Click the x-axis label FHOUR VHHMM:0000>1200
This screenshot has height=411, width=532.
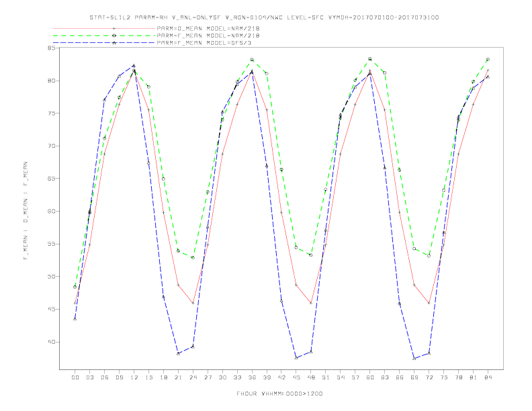279,394
